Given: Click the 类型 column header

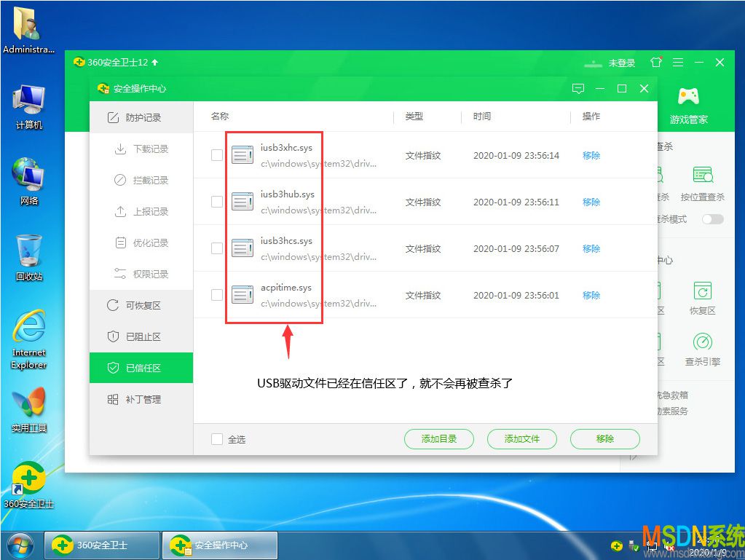Looking at the screenshot, I should [414, 116].
